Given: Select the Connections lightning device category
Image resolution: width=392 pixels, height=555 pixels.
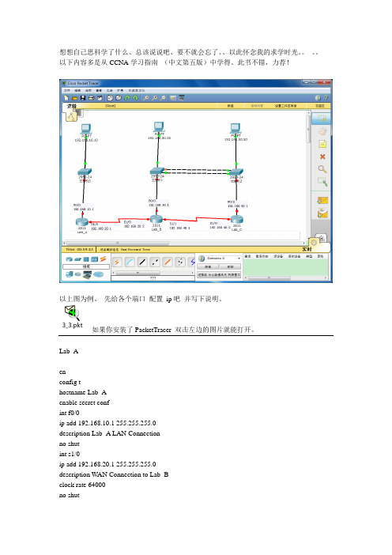Looking at the screenshot, I should coord(103,259).
